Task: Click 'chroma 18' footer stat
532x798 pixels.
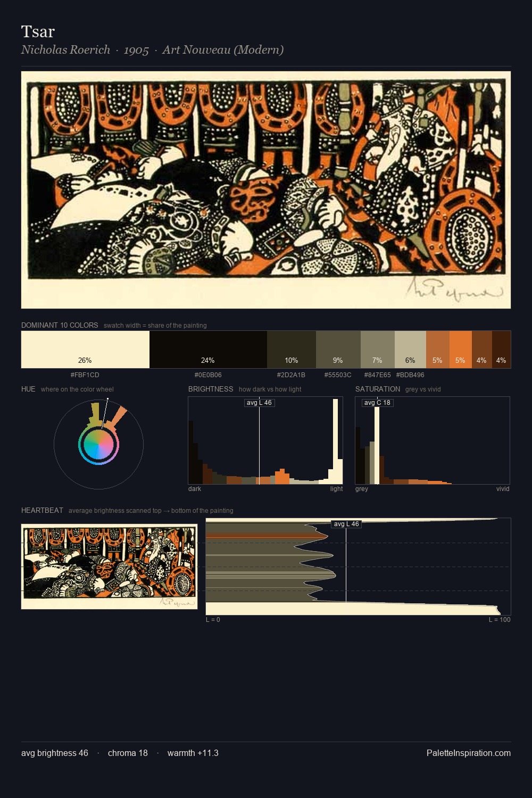Action: [x=128, y=753]
